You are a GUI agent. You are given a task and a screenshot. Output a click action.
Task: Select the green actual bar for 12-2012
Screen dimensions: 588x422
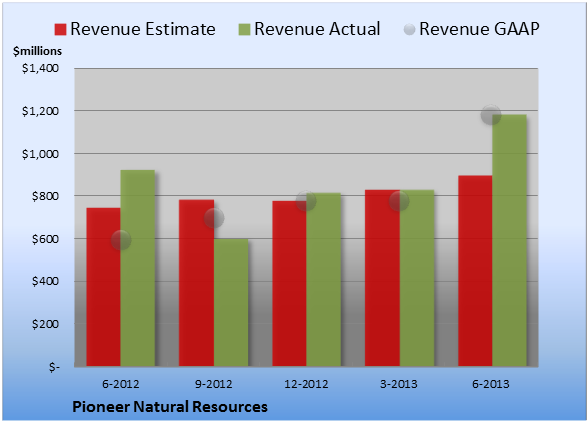click(x=324, y=279)
